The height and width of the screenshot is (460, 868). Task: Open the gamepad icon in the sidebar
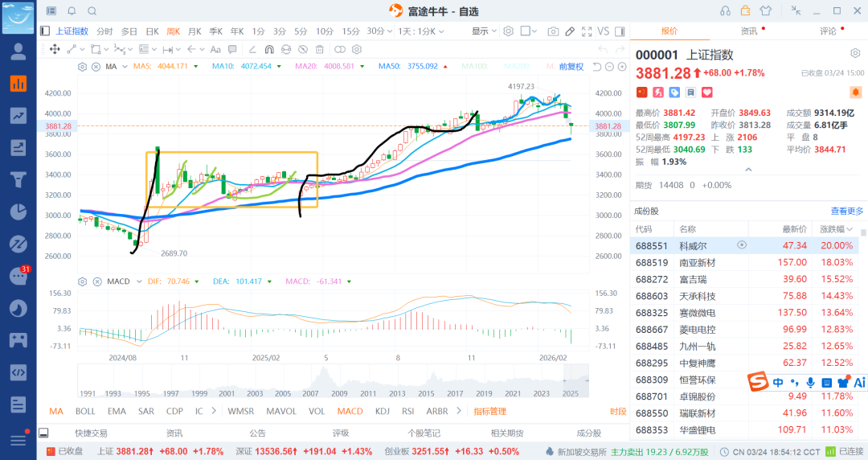(x=18, y=339)
